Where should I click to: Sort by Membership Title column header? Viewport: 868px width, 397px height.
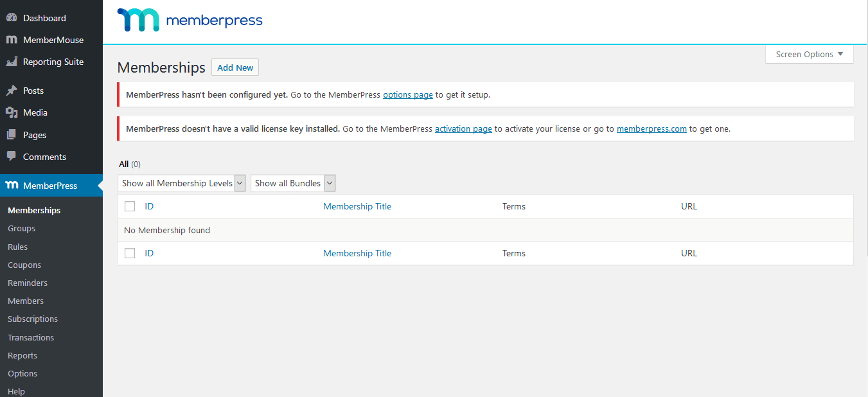pyautogui.click(x=357, y=206)
